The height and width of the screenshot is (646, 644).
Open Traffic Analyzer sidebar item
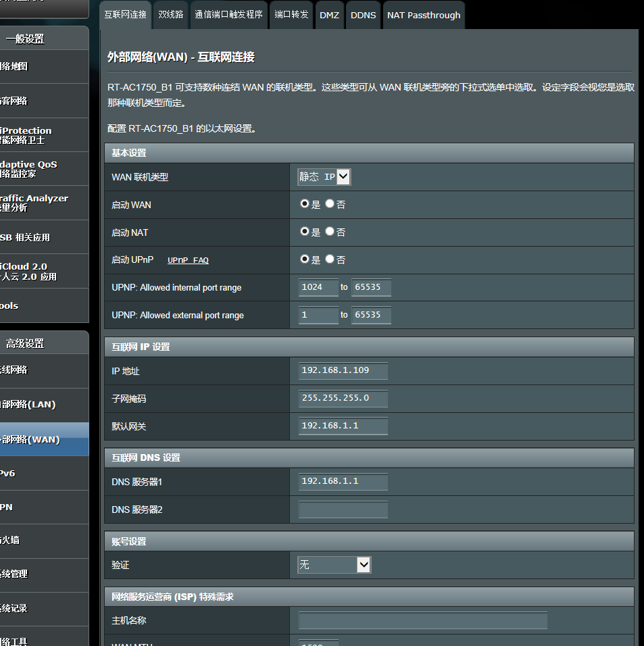(x=44, y=203)
